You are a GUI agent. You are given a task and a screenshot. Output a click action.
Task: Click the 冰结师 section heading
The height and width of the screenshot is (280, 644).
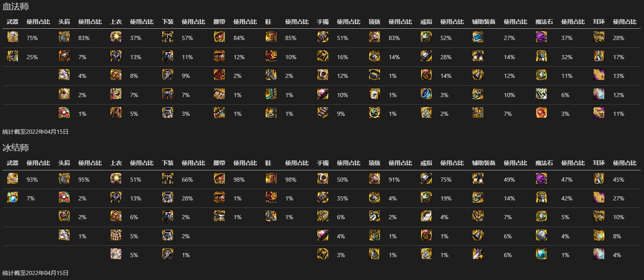coord(16,147)
